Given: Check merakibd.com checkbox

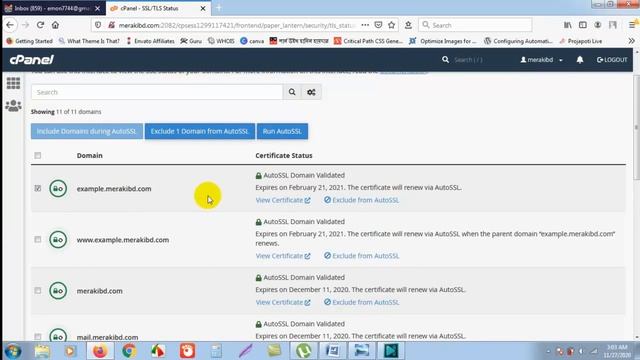Looking at the screenshot, I should 38,291.
